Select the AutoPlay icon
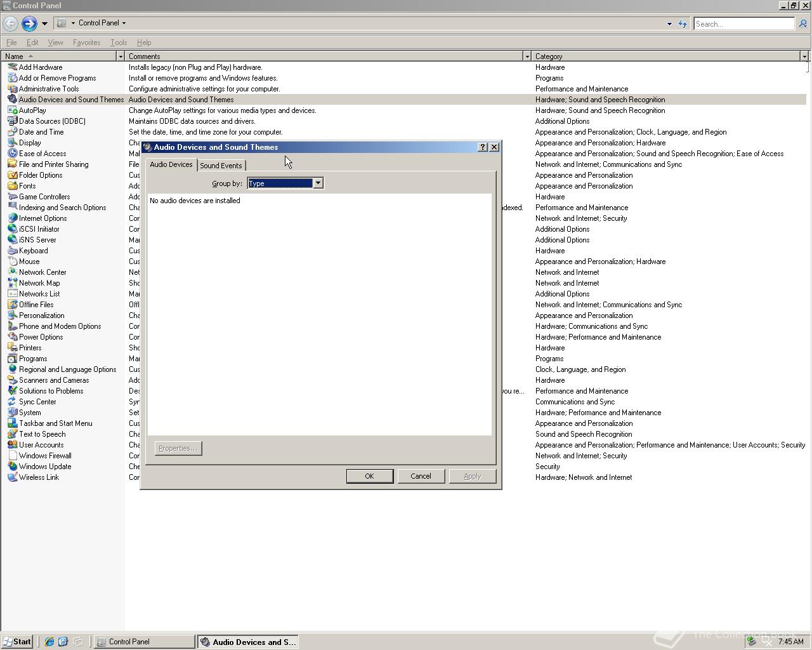The height and width of the screenshot is (650, 812). pos(12,110)
